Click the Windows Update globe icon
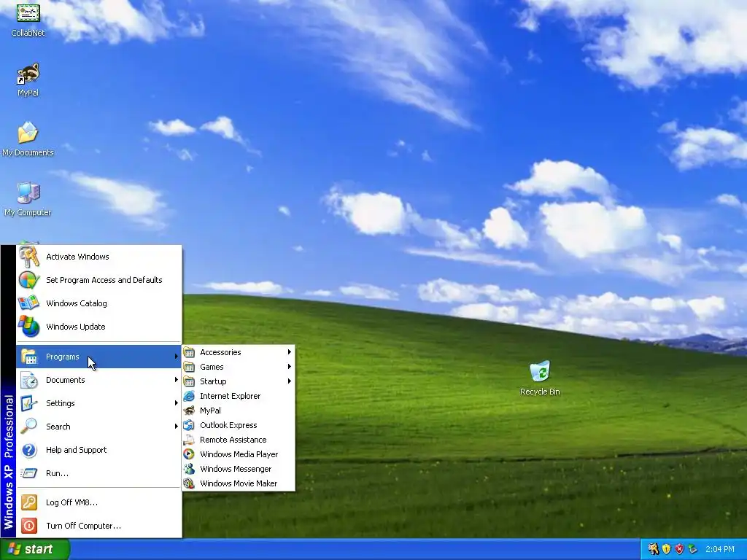 point(29,327)
